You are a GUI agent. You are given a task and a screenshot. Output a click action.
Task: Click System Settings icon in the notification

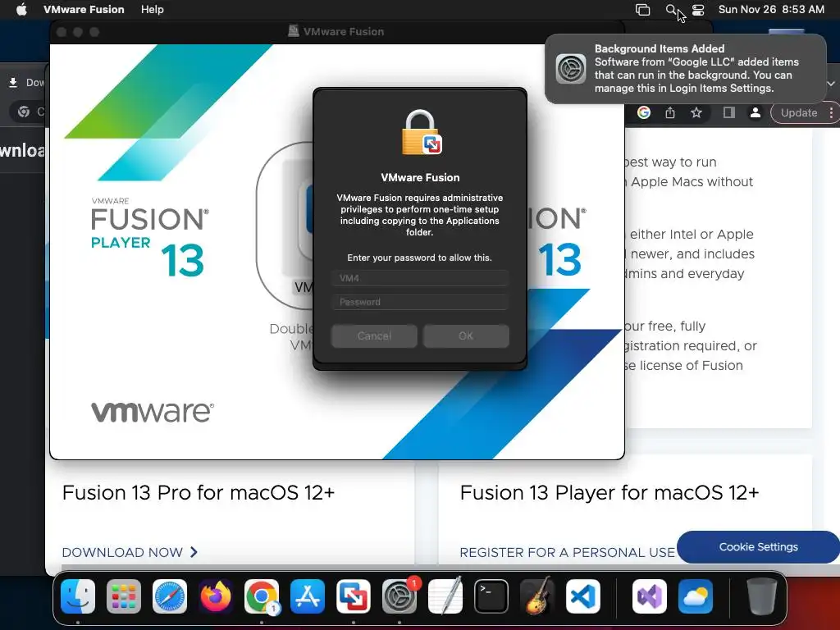pos(571,69)
